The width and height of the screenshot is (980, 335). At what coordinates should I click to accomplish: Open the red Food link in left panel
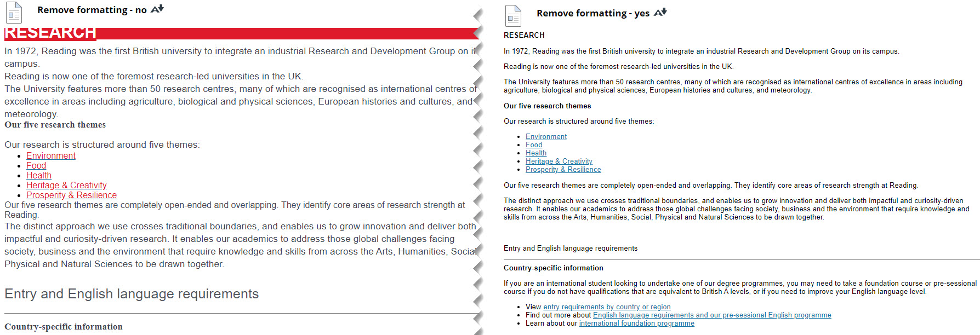tap(36, 166)
